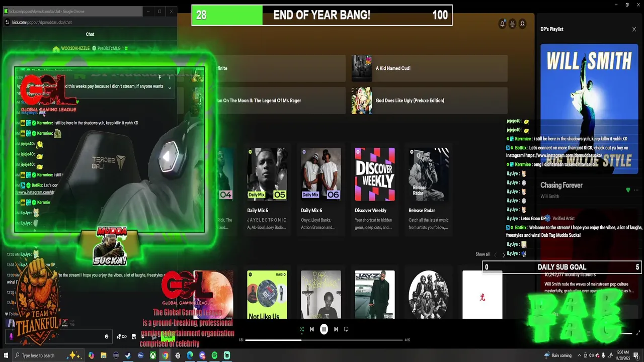Expand Spotify player to full screen

(x=639, y=333)
